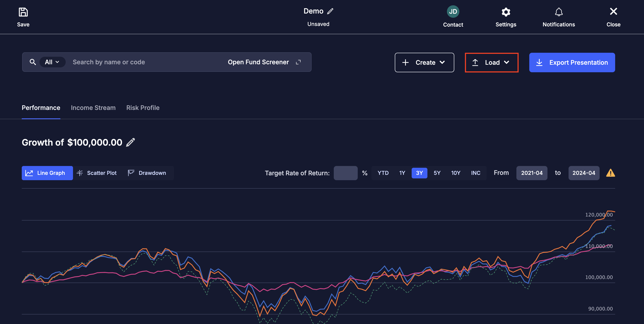The image size is (644, 324).
Task: Click the yellow warning triangle icon
Action: (610, 173)
